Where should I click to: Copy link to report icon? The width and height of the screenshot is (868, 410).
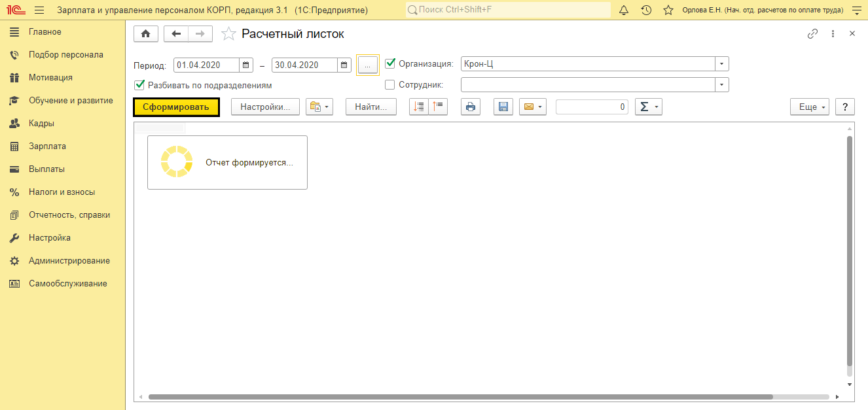pos(812,34)
